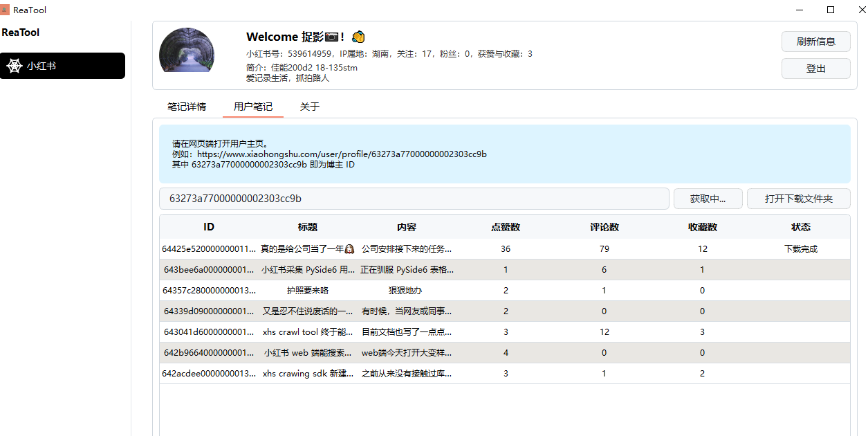Select the 用户笔记 tab
This screenshot has width=868, height=436.
click(253, 107)
